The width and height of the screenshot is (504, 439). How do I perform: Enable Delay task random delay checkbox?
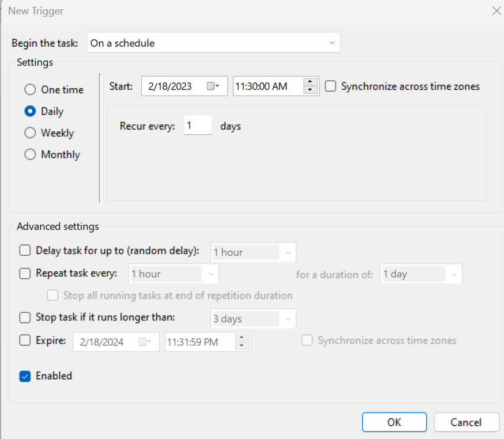25,251
